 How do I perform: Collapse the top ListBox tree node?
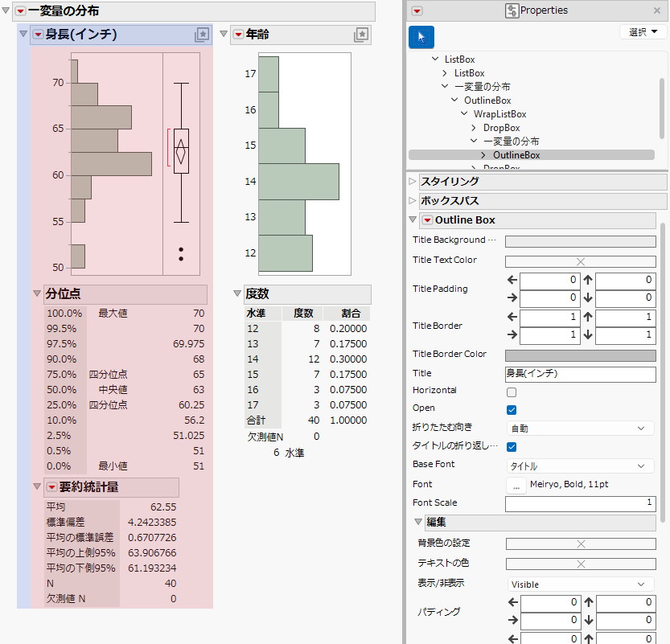tap(435, 59)
